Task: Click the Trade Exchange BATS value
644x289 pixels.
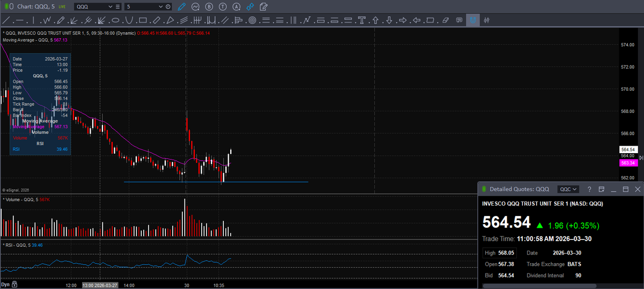Action: point(574,264)
